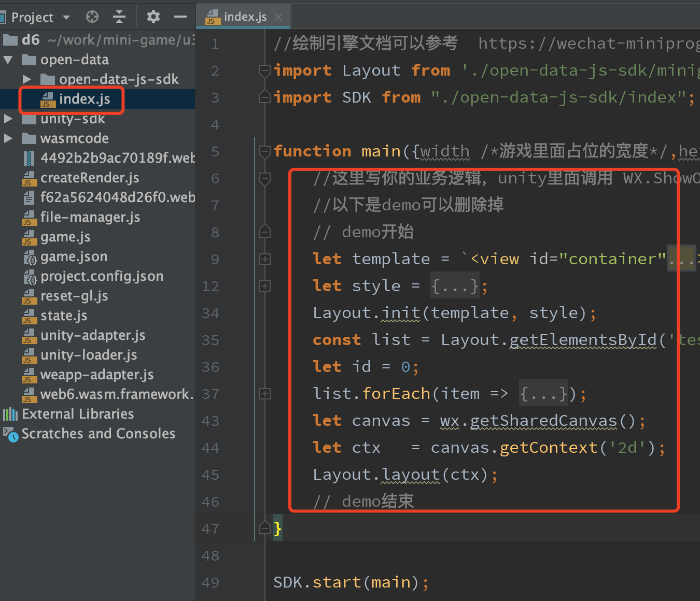Collapse all project tree nodes icon
The width and height of the screenshot is (700, 601).
[x=119, y=17]
